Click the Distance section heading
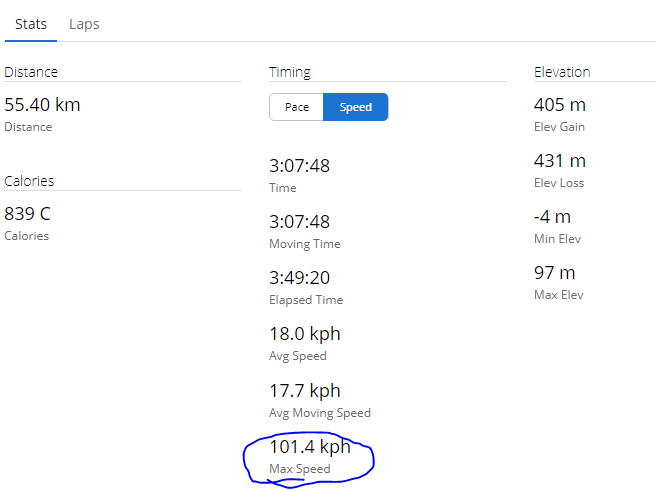 (31, 72)
